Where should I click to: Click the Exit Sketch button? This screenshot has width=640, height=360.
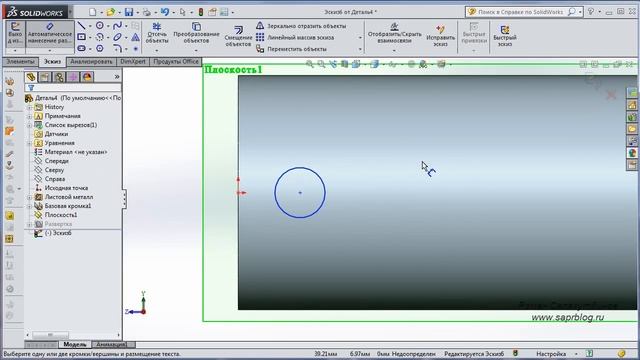click(15, 33)
